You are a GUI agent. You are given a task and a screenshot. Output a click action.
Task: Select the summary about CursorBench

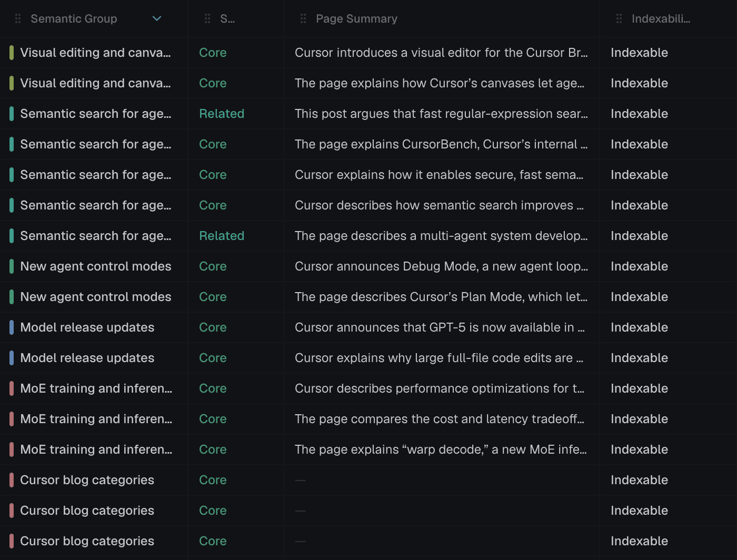point(441,144)
